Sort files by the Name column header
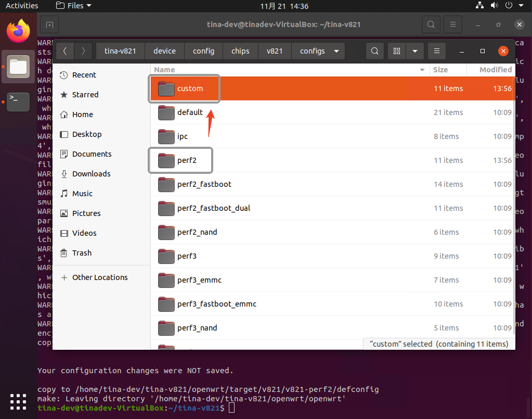Image resolution: width=532 pixels, height=419 pixels. [x=289, y=70]
